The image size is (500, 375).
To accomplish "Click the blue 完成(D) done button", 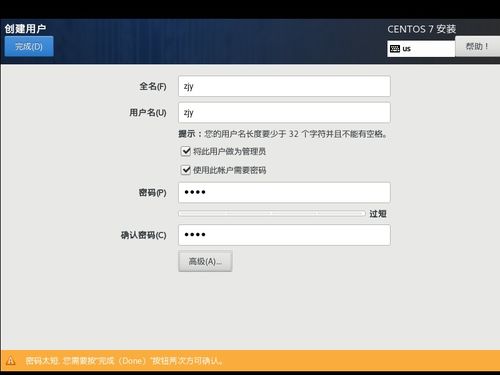I will 29,46.
